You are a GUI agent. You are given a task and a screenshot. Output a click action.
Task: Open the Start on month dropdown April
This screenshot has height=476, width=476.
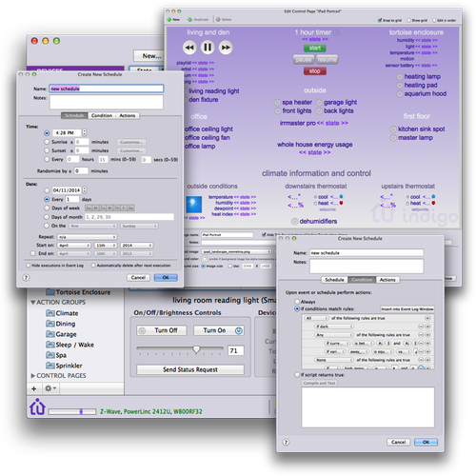(74, 246)
